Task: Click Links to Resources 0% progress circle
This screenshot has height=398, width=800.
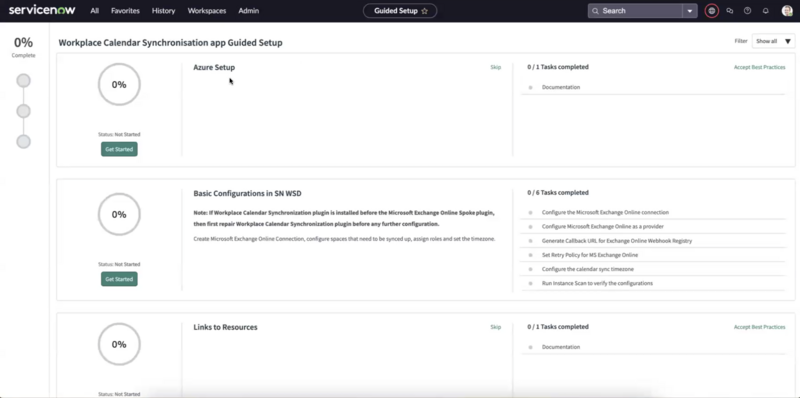Action: pos(119,344)
